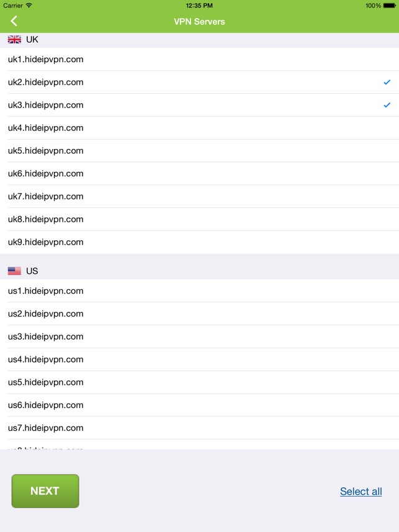399x532 pixels.
Task: Tap the US section header
Action: coord(32,271)
